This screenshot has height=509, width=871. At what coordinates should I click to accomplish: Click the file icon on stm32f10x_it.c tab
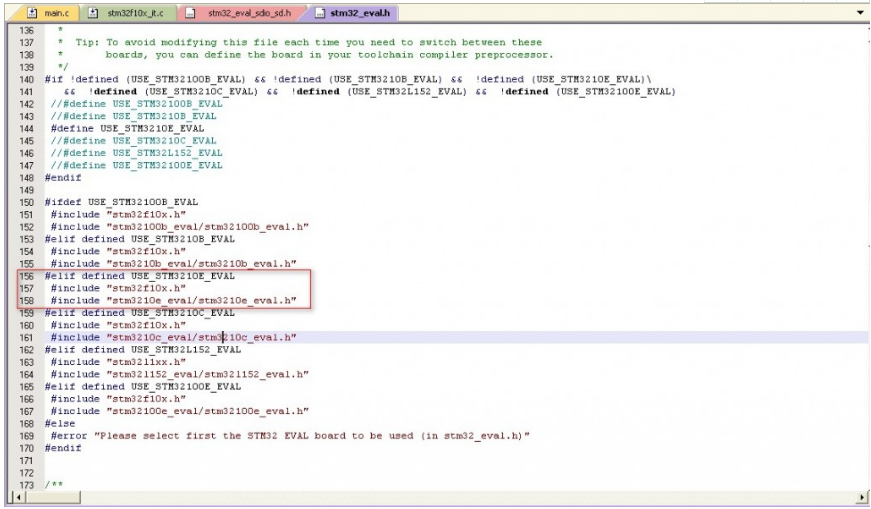[x=93, y=13]
